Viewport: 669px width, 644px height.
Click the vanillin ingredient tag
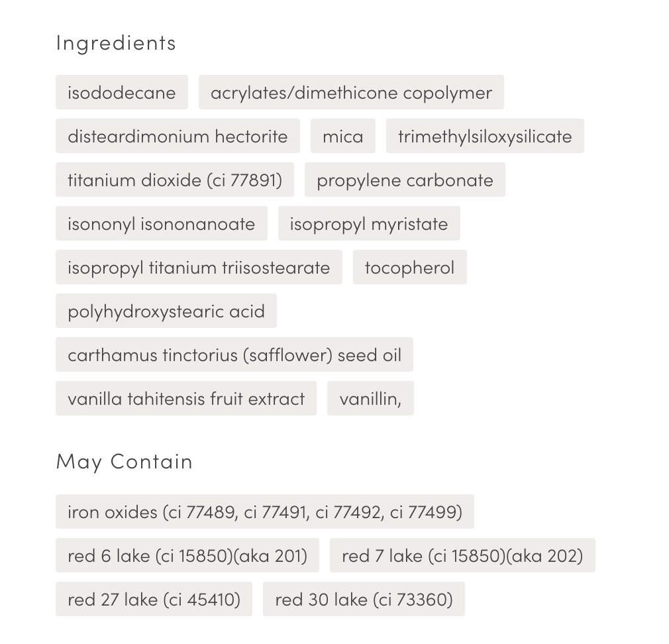pyautogui.click(x=370, y=398)
